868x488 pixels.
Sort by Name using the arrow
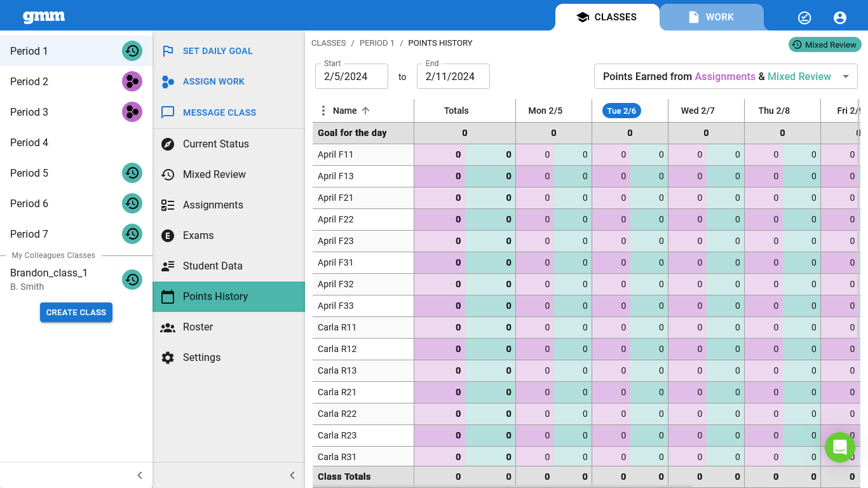click(x=365, y=111)
